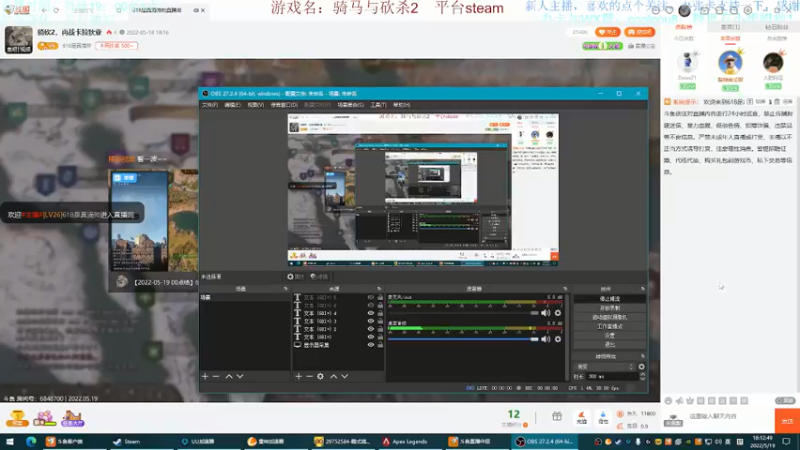This screenshot has height=450, width=800.
Task: Pop out the Scenes dock panel icon
Action: pyautogui.click(x=286, y=289)
